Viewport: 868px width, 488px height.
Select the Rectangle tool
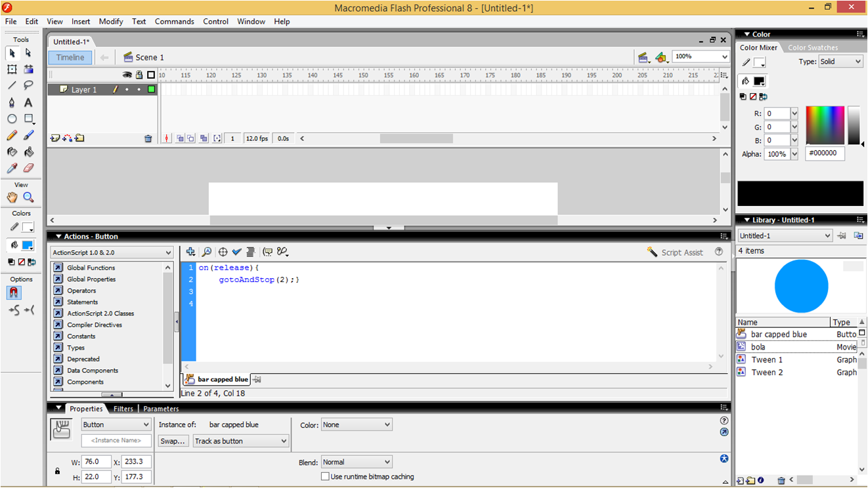coord(28,119)
